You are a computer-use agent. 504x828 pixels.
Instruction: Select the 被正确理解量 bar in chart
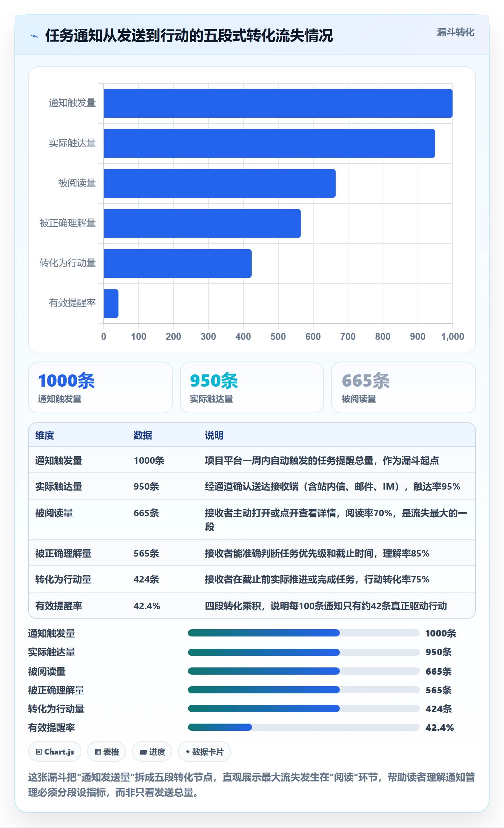point(202,223)
